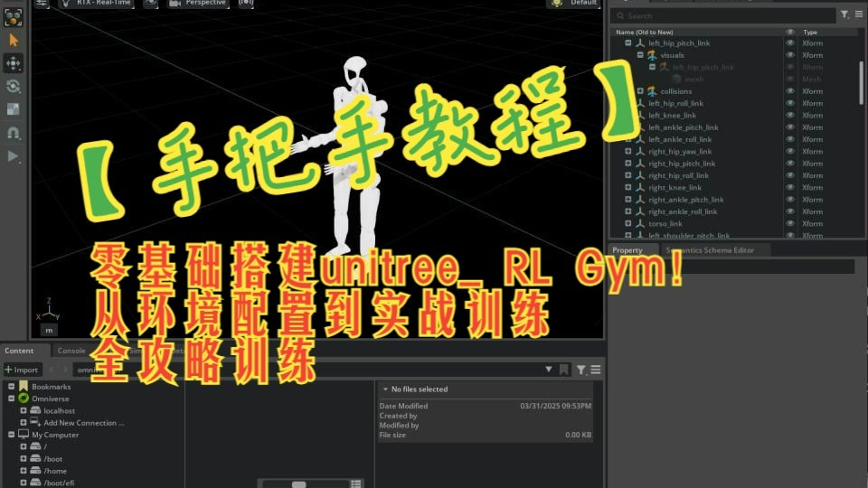Collapse the left_hip_pitch_link prim
This screenshot has width=868, height=488.
[x=628, y=42]
